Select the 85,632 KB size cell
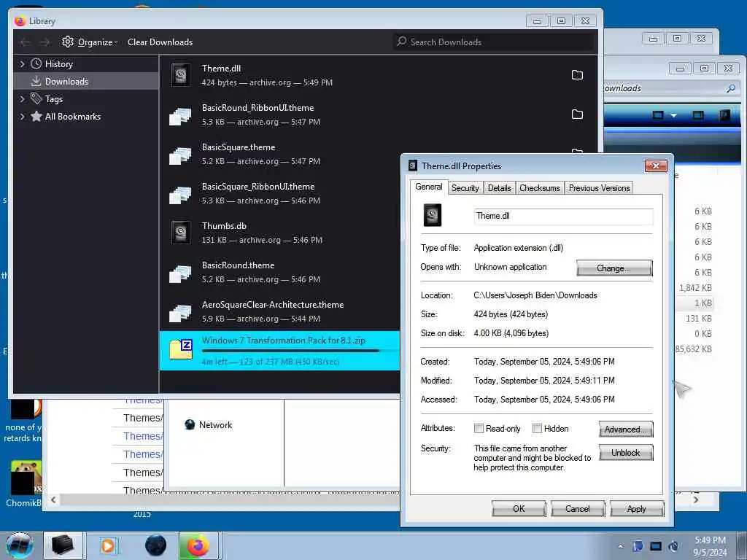This screenshot has width=747, height=560. pos(694,349)
